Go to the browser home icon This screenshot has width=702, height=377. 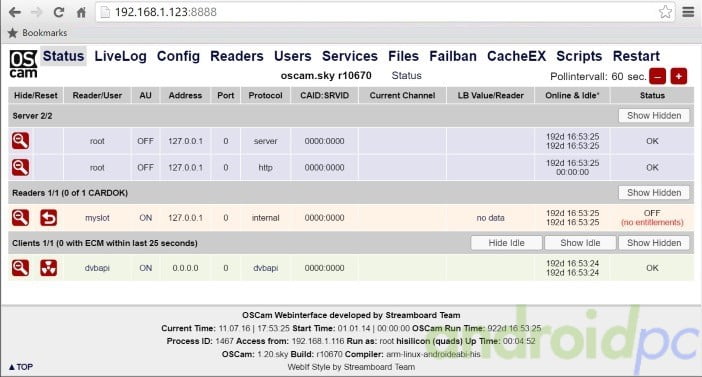tap(81, 12)
